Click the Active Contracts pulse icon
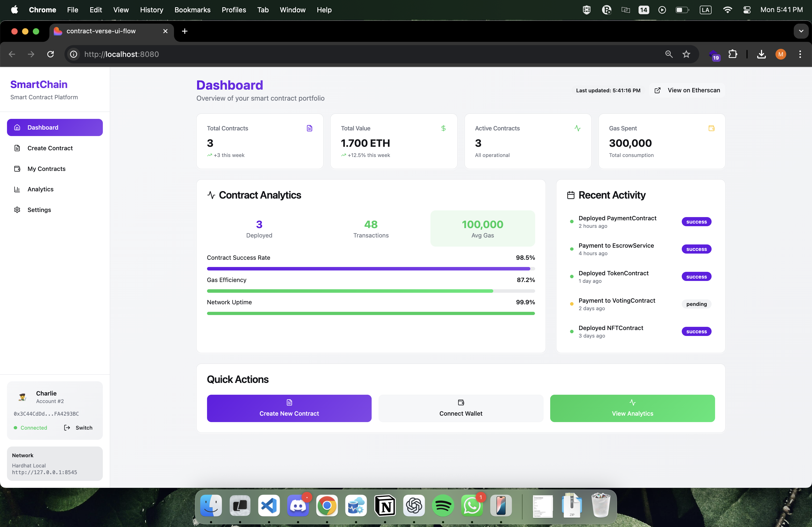Screen dimensions: 812x527 (x=577, y=128)
